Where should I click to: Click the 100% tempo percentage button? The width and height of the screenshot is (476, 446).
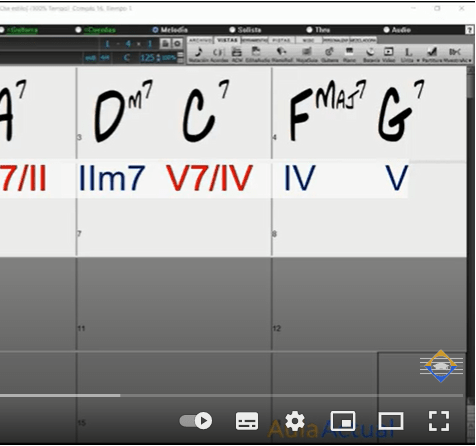pos(169,58)
